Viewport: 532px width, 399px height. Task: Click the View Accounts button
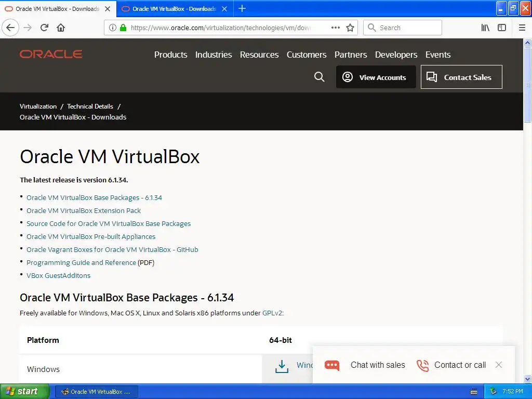pos(376,77)
